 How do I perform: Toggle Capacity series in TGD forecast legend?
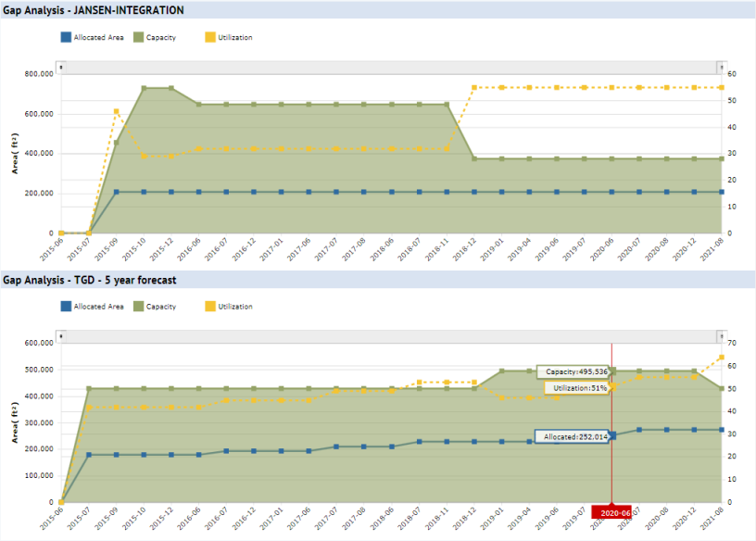(138, 307)
